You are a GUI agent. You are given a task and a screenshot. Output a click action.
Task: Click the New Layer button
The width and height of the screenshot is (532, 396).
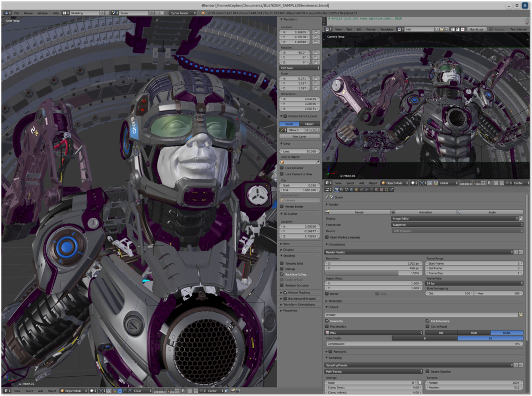point(299,137)
